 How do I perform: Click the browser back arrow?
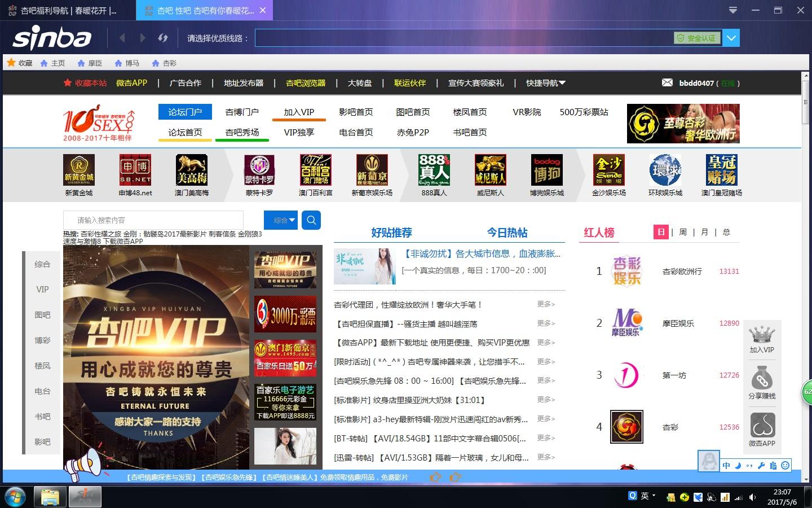pyautogui.click(x=122, y=38)
